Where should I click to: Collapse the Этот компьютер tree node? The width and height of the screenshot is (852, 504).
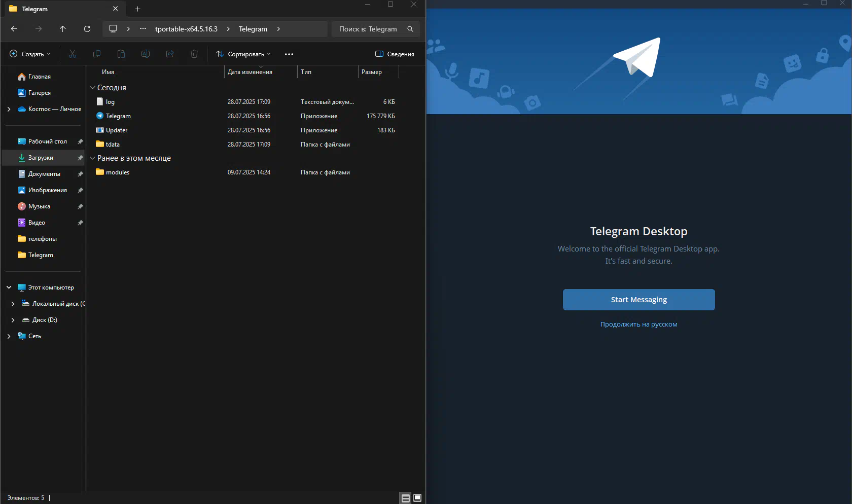pos(9,287)
